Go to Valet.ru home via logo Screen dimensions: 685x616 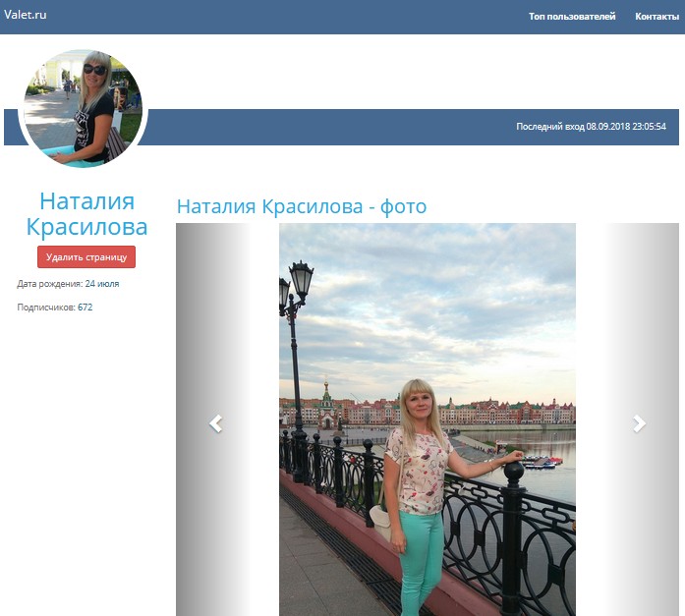26,15
